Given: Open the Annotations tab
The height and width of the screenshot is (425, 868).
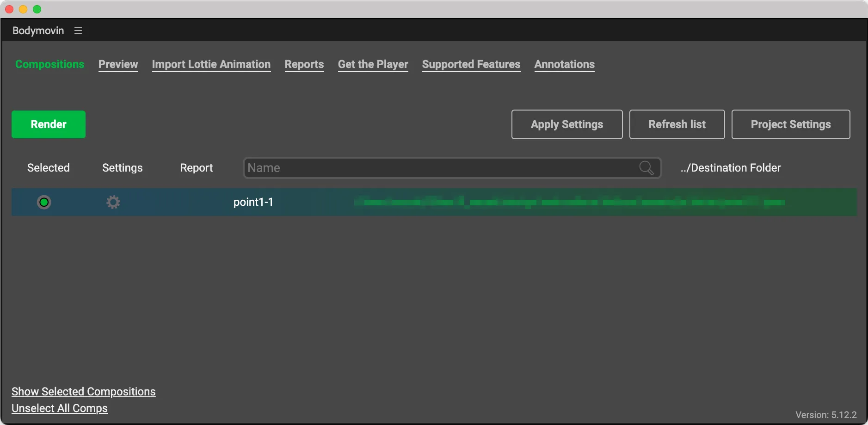Looking at the screenshot, I should (x=565, y=64).
